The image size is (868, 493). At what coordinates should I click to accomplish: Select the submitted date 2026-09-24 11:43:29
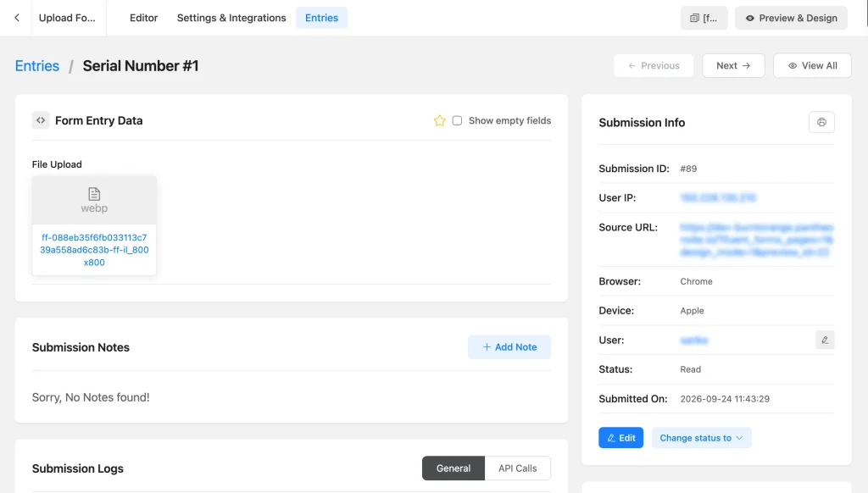[x=725, y=398]
